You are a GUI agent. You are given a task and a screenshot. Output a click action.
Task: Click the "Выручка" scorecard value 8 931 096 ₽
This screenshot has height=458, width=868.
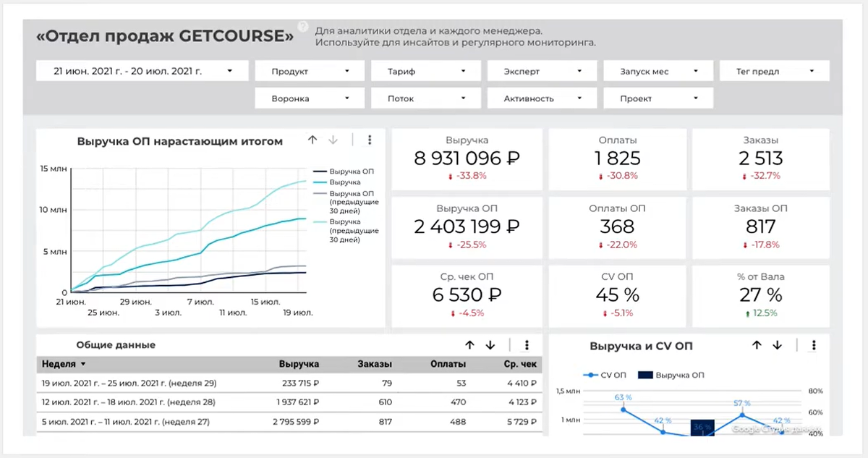(x=467, y=158)
